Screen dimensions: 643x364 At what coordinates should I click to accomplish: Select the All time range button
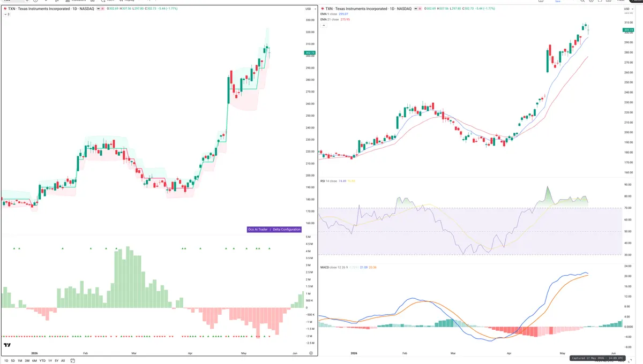point(63,361)
